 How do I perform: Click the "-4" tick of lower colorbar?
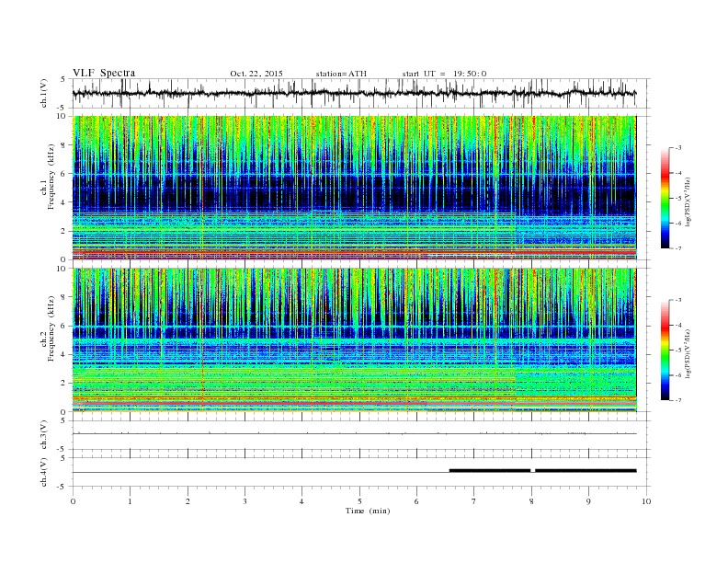click(x=678, y=325)
